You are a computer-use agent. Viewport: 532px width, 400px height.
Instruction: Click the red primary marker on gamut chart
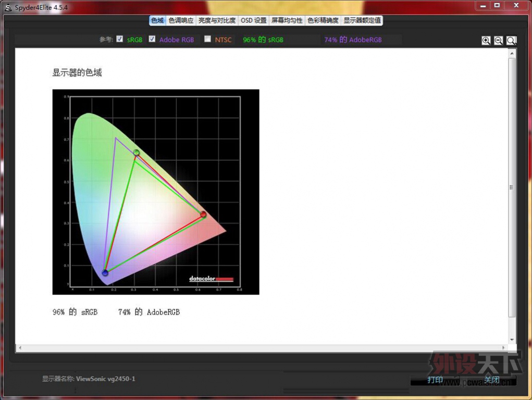[x=203, y=214]
